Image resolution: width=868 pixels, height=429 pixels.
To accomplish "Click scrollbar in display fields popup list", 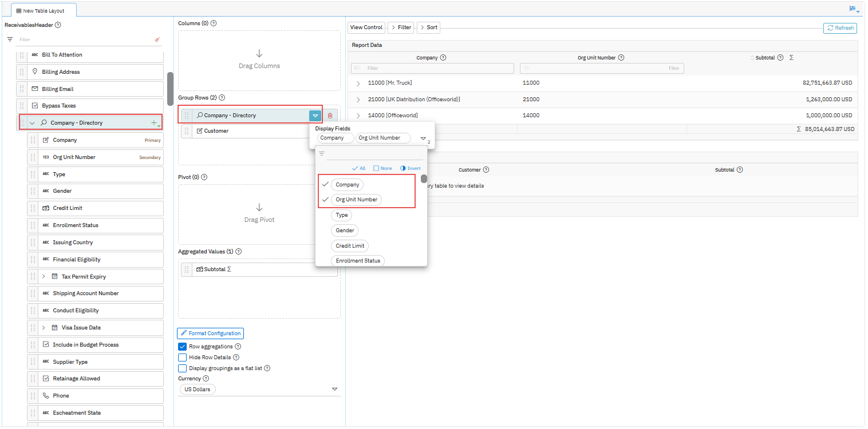I will (x=424, y=179).
